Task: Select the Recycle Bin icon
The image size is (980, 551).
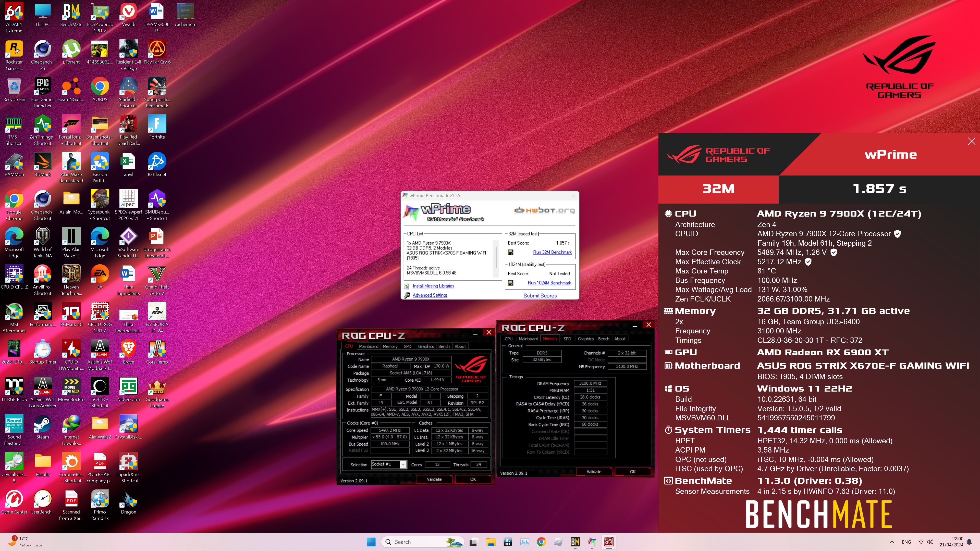Action: point(14,90)
